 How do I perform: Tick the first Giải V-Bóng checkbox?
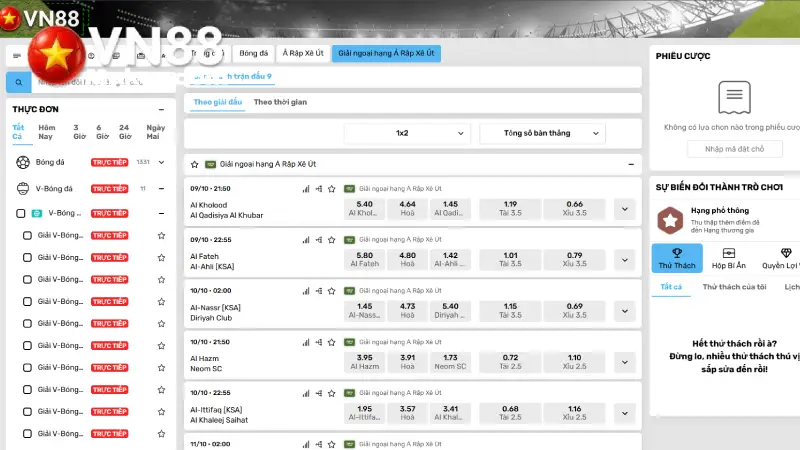tap(28, 235)
